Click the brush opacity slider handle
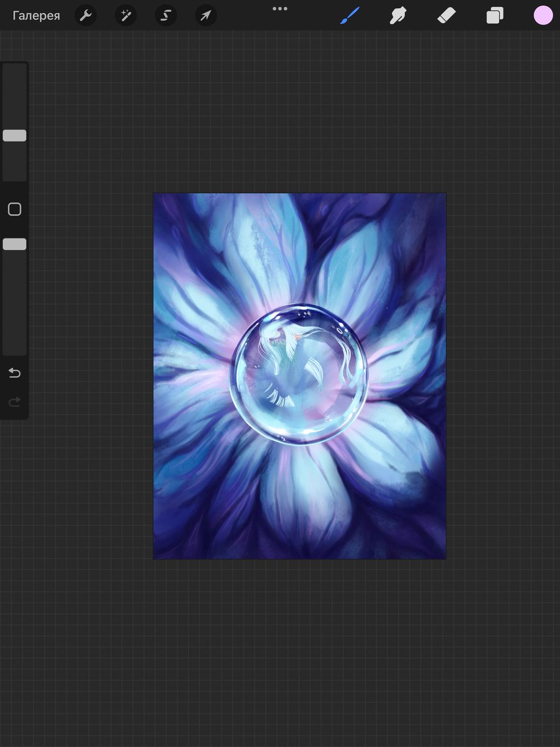 click(14, 244)
